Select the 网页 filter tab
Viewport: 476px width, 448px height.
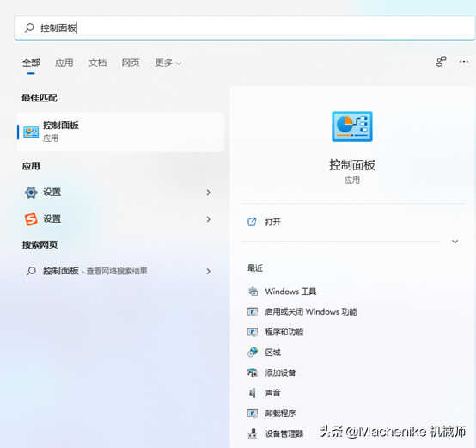point(131,63)
